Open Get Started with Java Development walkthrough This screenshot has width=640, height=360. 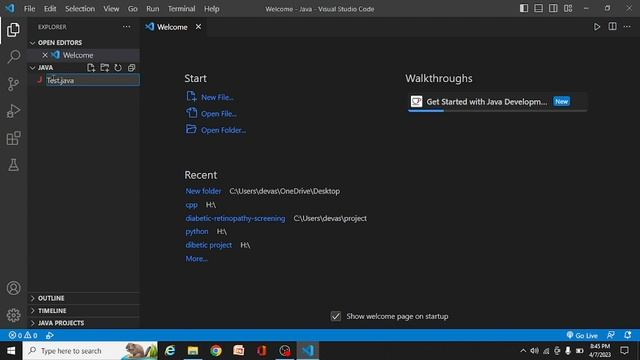[x=497, y=102]
